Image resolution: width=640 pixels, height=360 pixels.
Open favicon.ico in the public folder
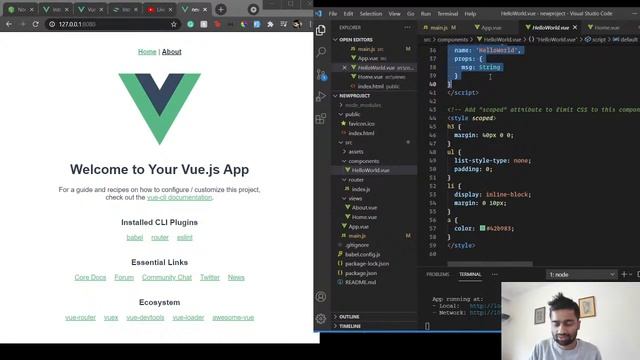pyautogui.click(x=361, y=124)
